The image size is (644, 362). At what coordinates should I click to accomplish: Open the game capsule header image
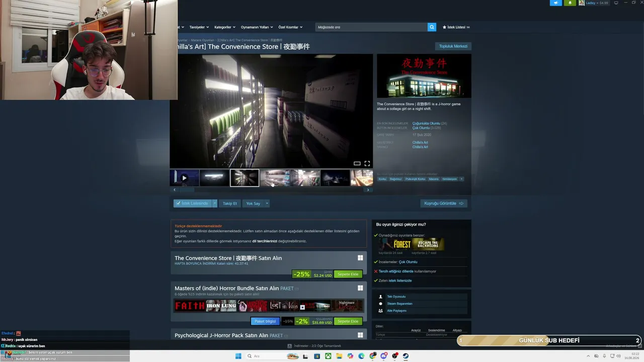click(424, 76)
